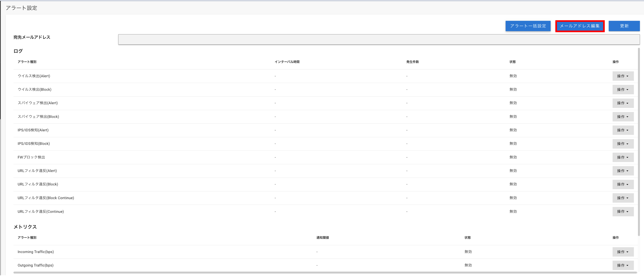Screen dimensions: 644x276
Task: Click the メトリクス section heading
Action: (25, 227)
